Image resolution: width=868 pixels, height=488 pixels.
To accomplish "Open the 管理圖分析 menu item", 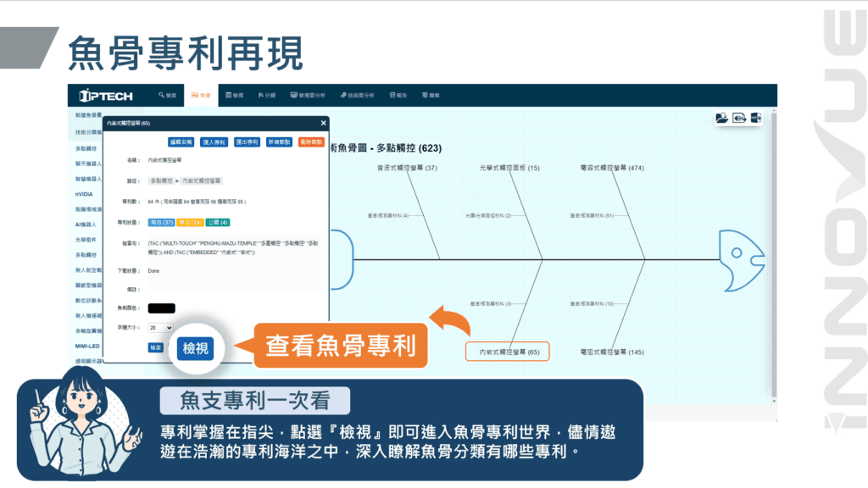I will (x=309, y=96).
